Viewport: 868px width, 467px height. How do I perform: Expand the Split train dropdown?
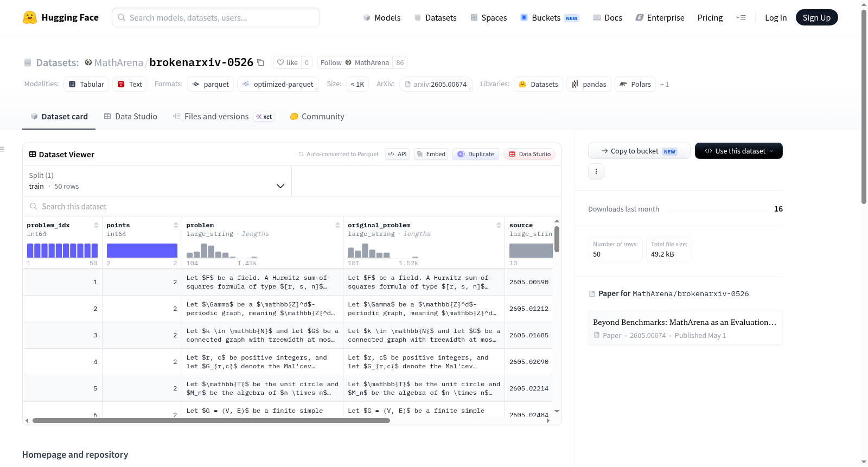click(x=157, y=181)
